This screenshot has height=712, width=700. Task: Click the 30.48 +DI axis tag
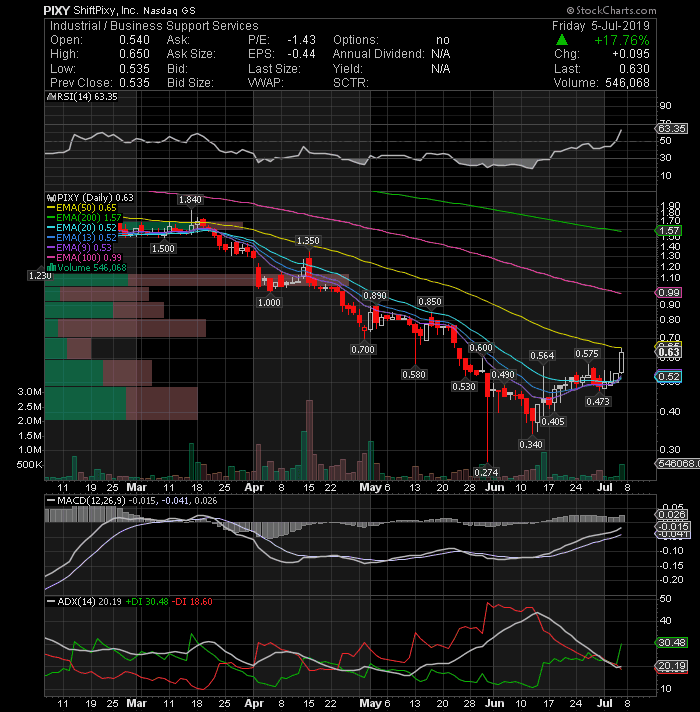[x=672, y=643]
